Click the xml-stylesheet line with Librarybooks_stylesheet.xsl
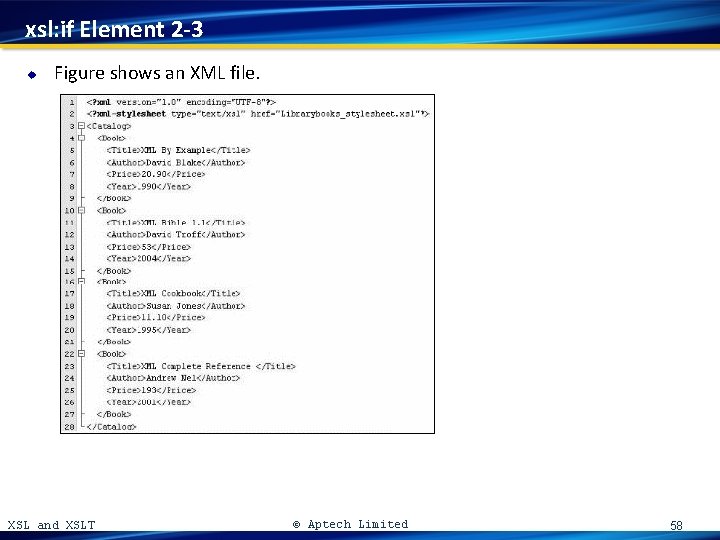 tap(258, 114)
